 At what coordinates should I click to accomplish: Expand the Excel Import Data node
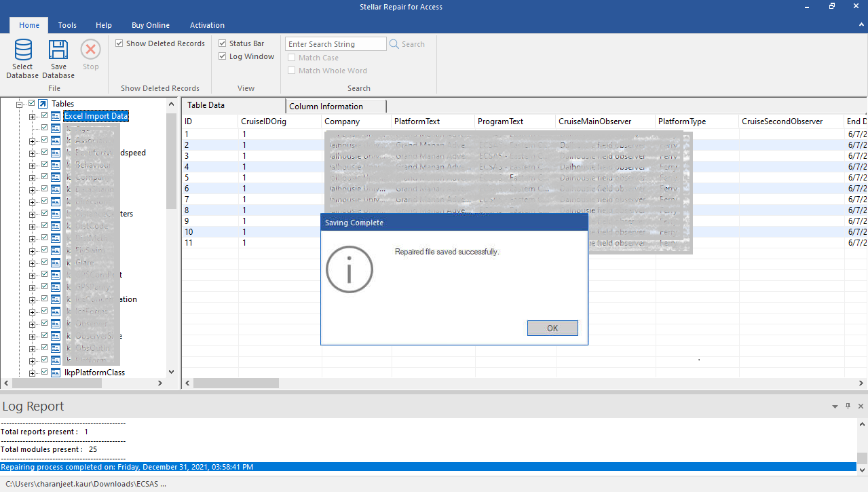point(32,116)
